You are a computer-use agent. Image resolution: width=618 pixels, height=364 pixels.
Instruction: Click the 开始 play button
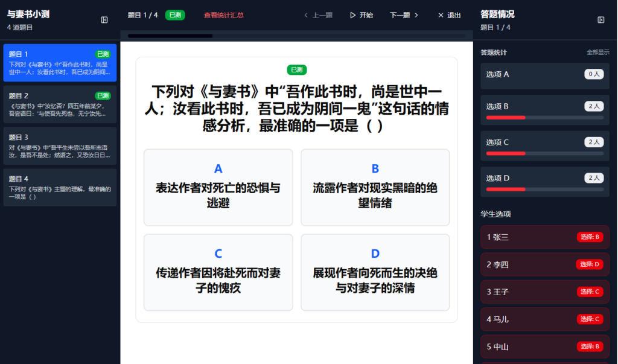pos(361,15)
